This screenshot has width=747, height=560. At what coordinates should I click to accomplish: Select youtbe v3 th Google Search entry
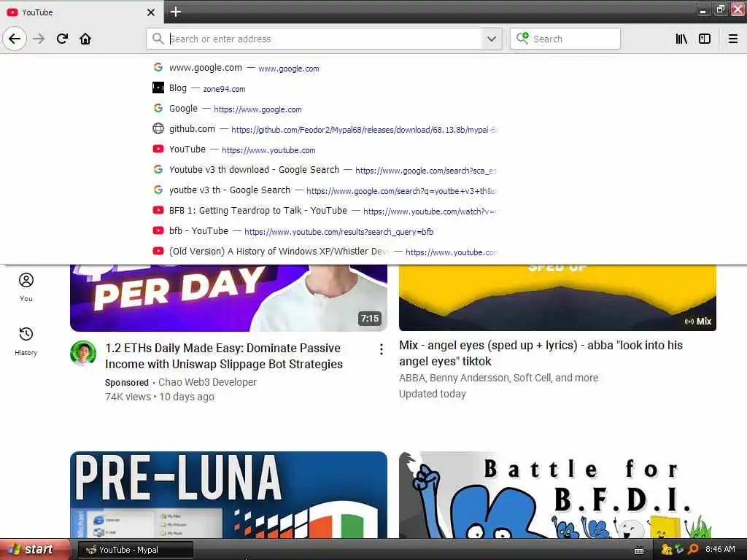tap(324, 190)
